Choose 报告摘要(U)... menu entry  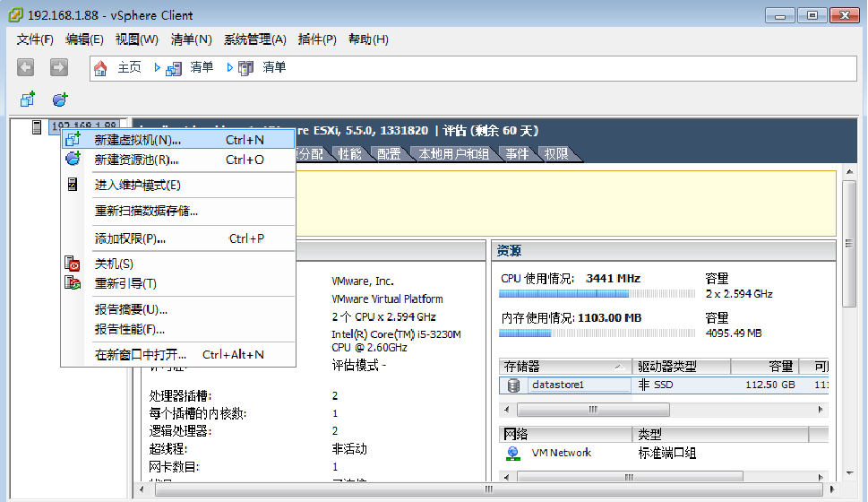coord(178,309)
